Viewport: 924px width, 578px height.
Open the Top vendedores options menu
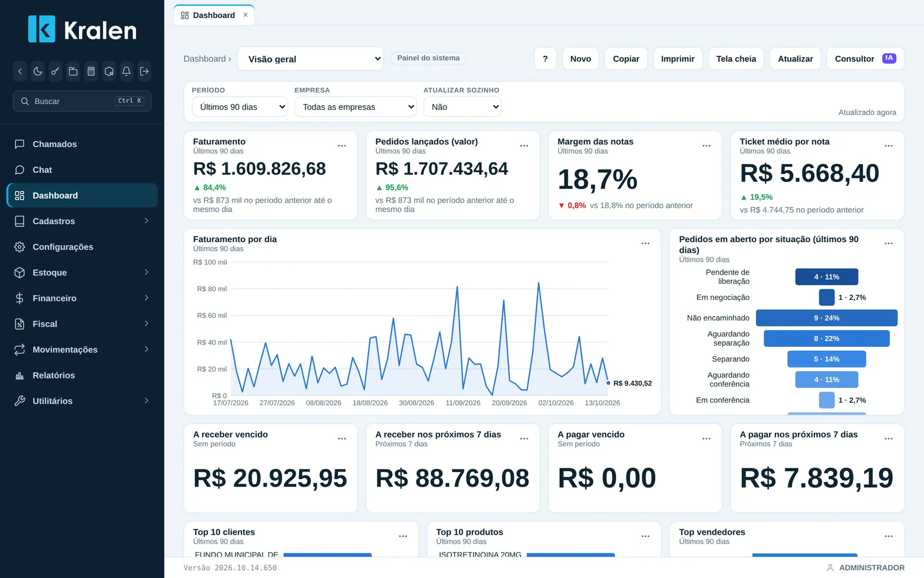889,536
